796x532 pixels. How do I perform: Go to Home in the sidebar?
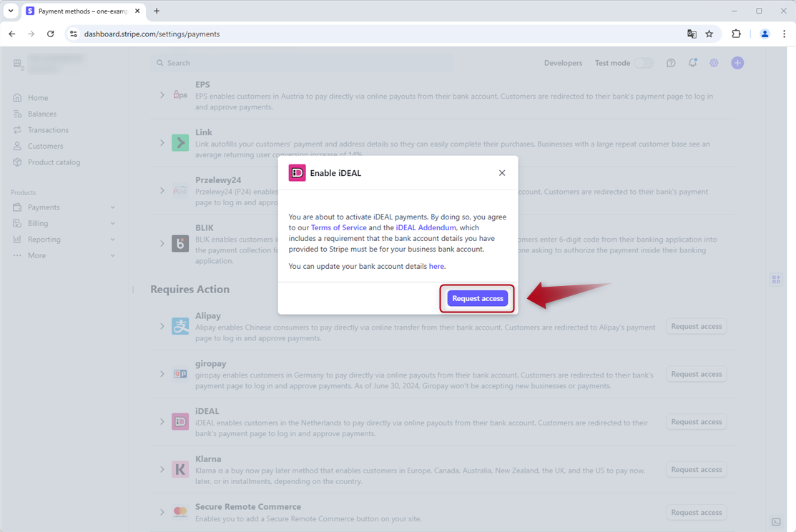[x=38, y=98]
